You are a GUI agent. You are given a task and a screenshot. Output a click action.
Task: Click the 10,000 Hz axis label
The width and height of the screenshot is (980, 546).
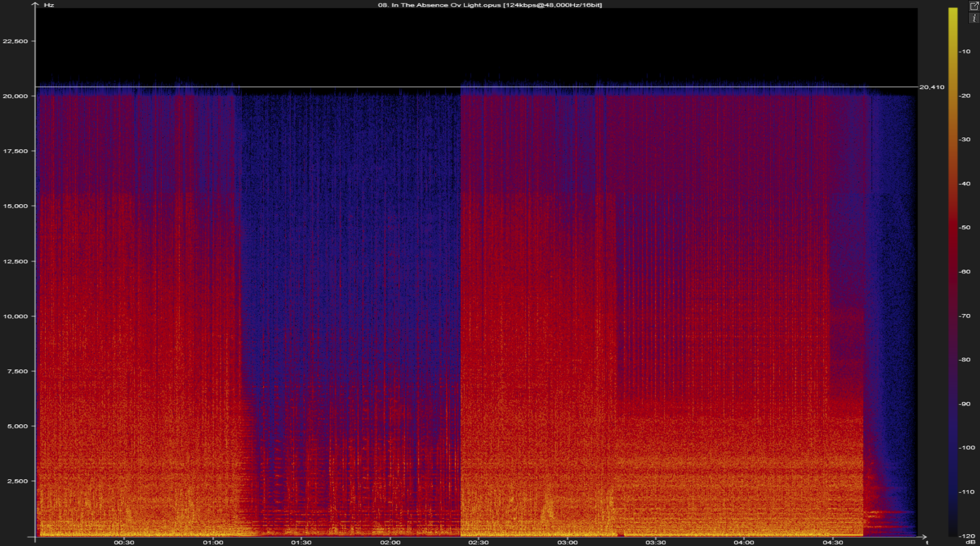point(15,316)
